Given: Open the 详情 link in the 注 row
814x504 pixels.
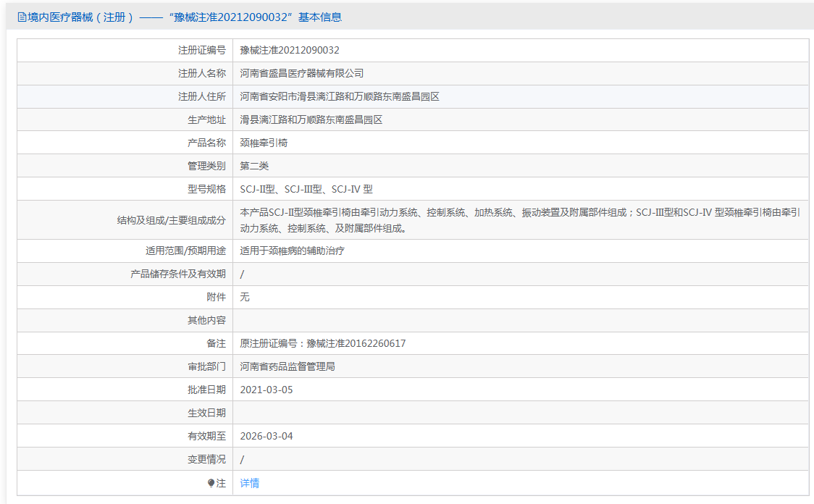Looking at the screenshot, I should pyautogui.click(x=250, y=483).
